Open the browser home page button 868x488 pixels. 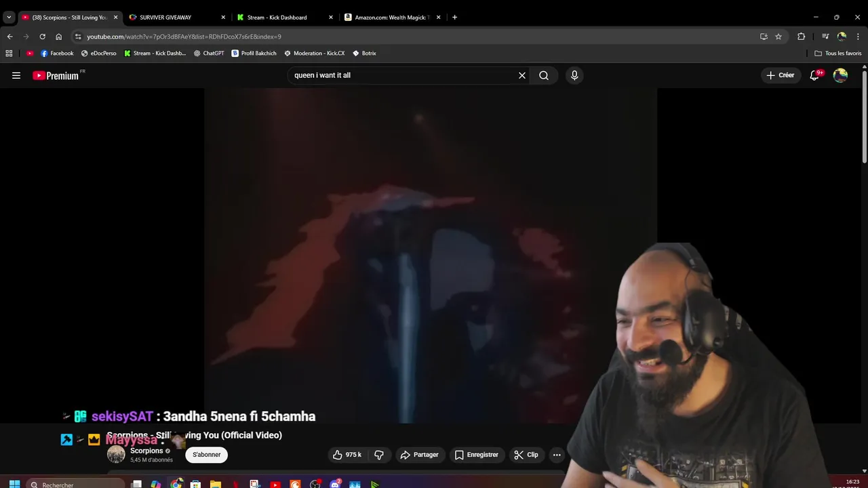[x=58, y=37]
